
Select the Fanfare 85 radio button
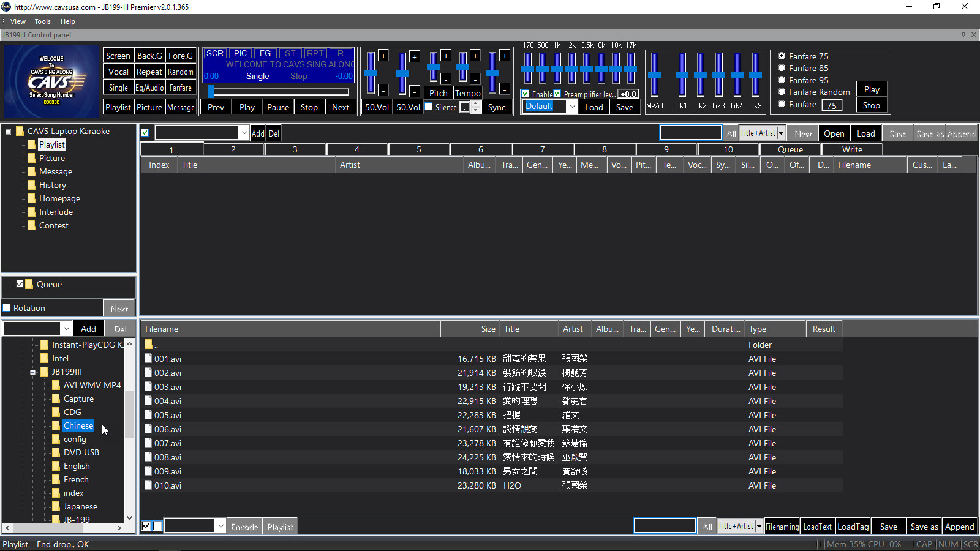782,68
